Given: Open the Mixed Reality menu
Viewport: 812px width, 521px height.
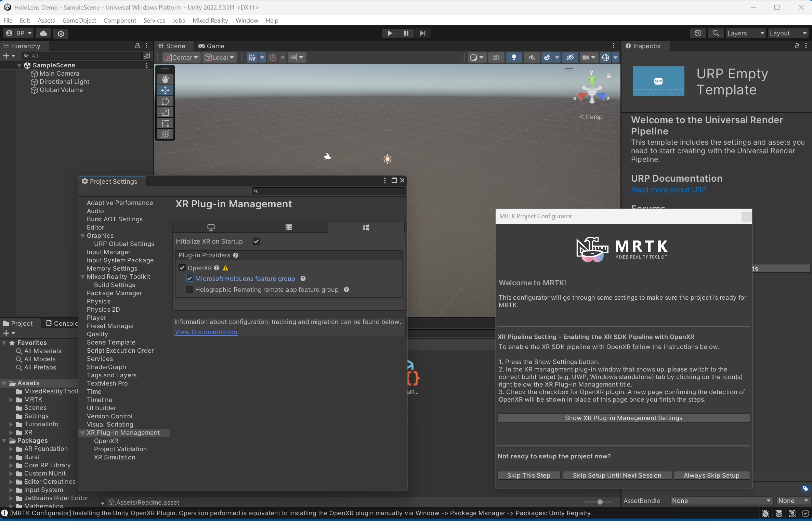Looking at the screenshot, I should (x=210, y=20).
